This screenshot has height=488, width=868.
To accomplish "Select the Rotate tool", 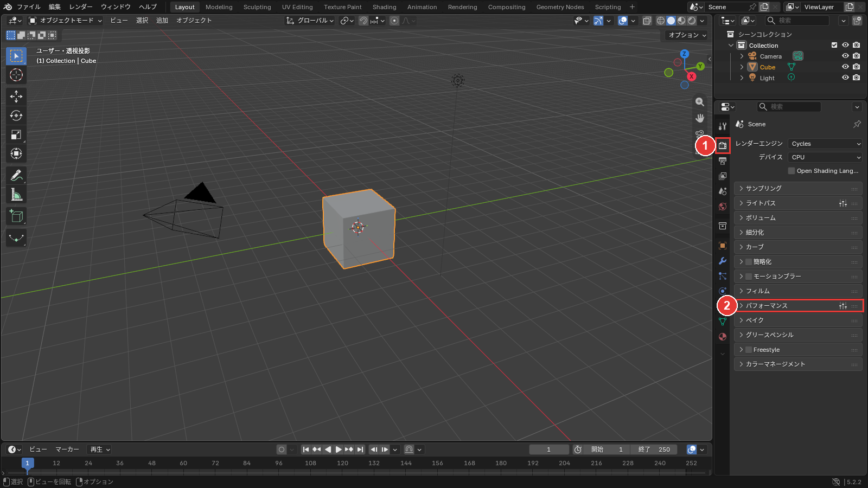I will (16, 115).
